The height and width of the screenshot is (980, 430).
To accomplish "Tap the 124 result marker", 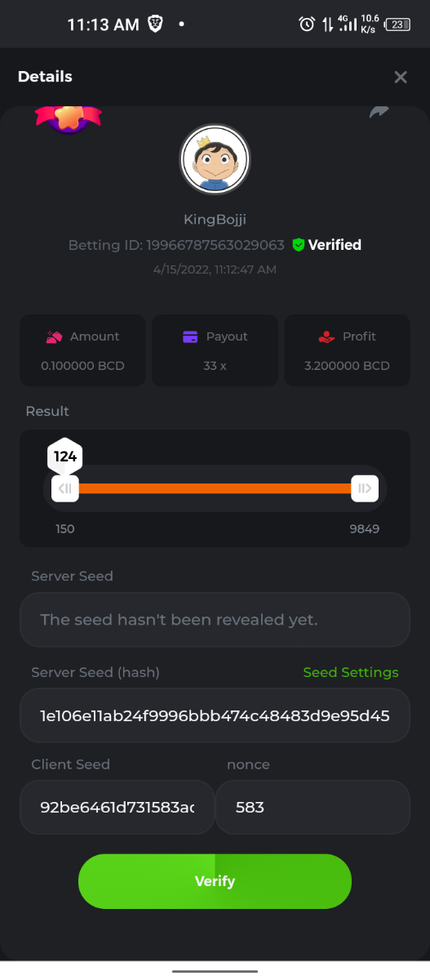I will 65,457.
